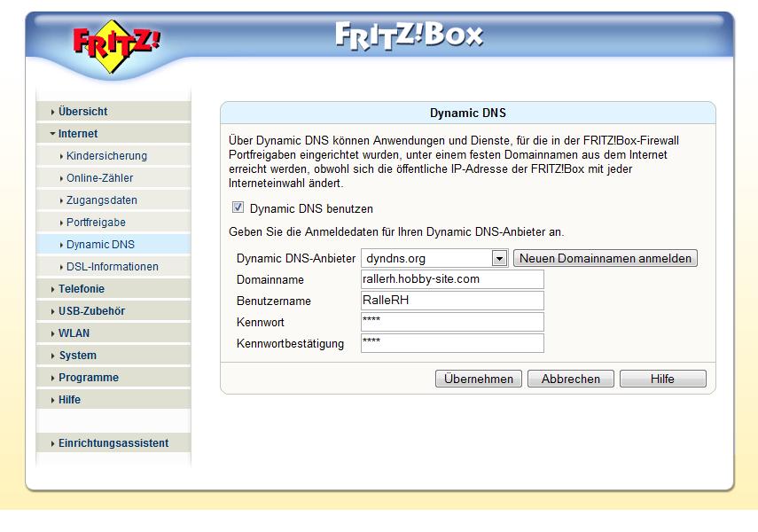The width and height of the screenshot is (758, 532).
Task: Click Neuen Domainnamen anmelden button
Action: pos(606,258)
